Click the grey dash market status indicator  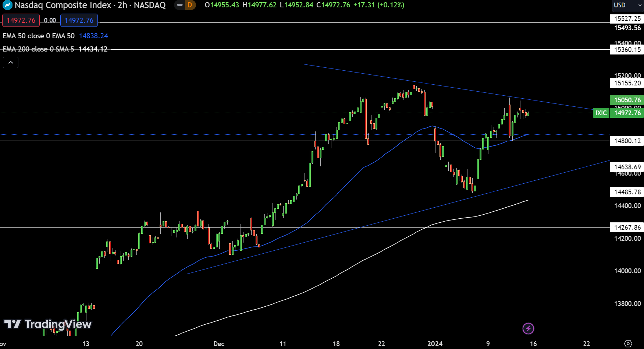click(x=179, y=5)
